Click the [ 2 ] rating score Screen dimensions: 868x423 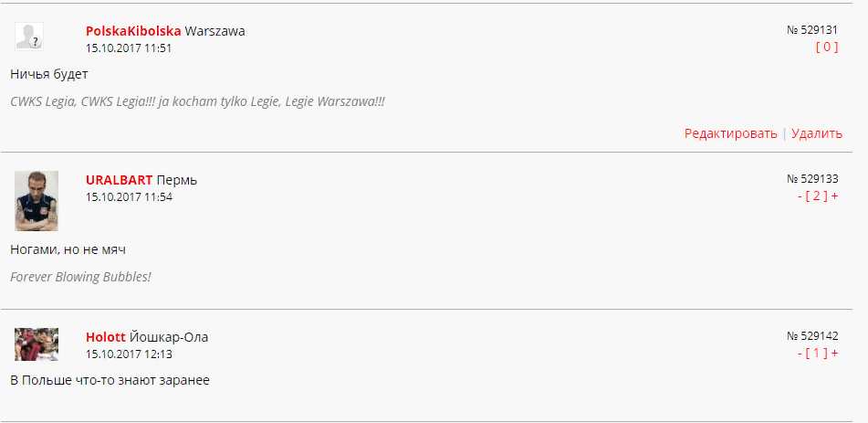(817, 196)
